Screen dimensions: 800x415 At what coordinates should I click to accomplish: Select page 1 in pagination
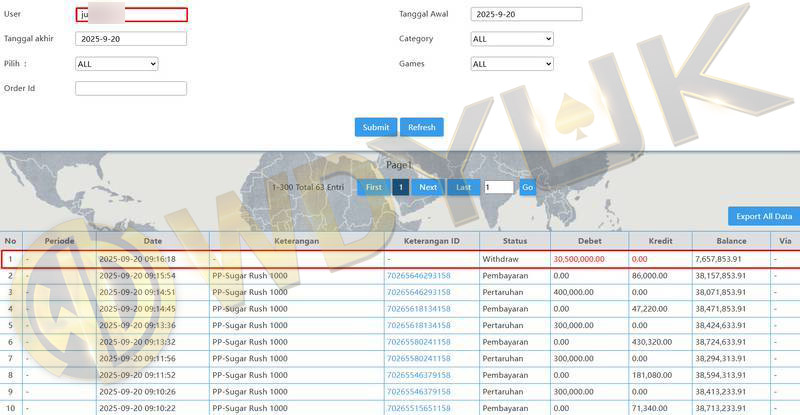[400, 187]
